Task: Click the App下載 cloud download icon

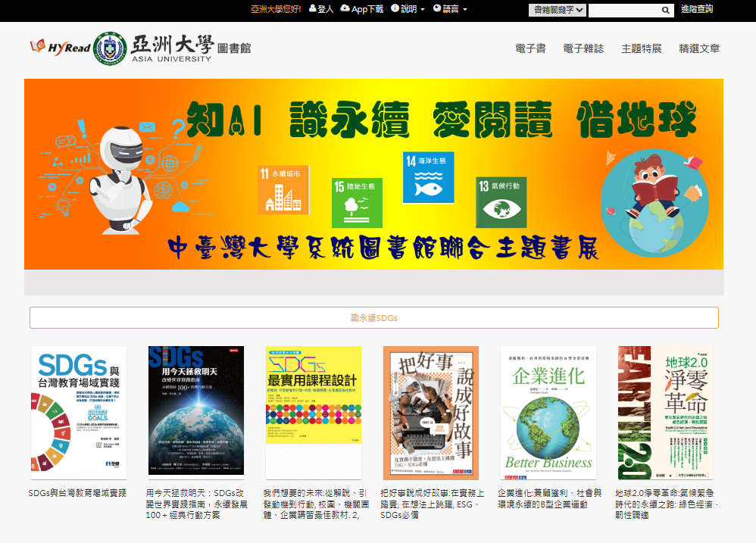Action: pyautogui.click(x=345, y=8)
